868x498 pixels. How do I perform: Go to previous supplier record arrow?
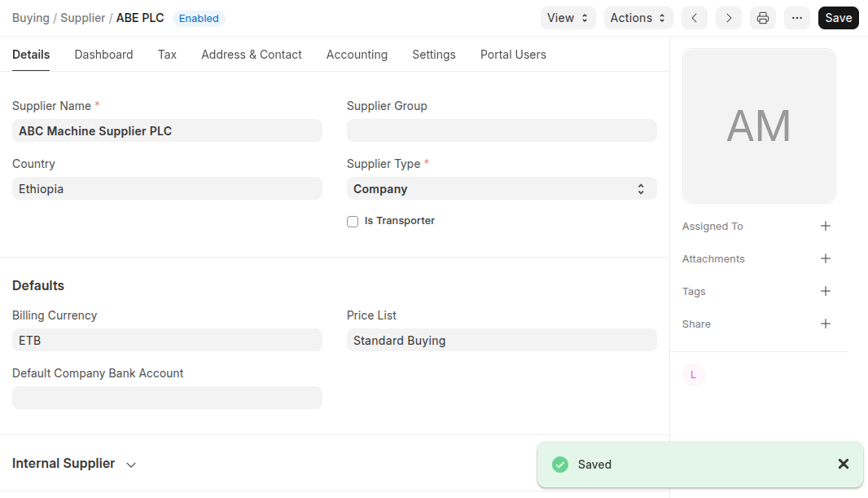694,18
